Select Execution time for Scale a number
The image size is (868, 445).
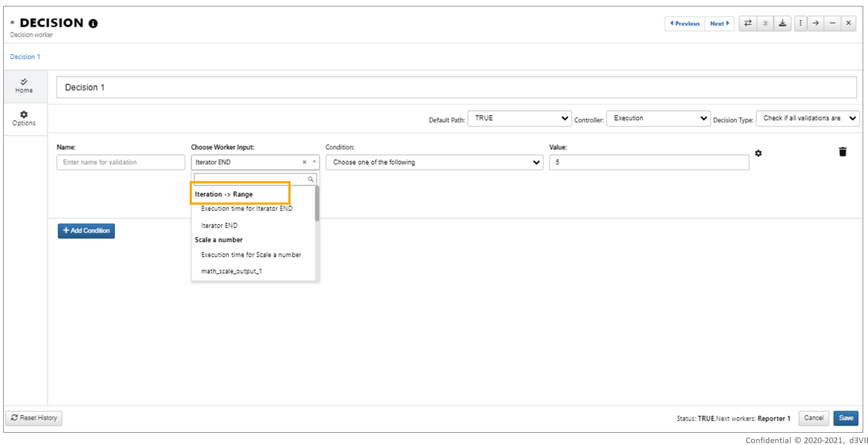tap(251, 255)
